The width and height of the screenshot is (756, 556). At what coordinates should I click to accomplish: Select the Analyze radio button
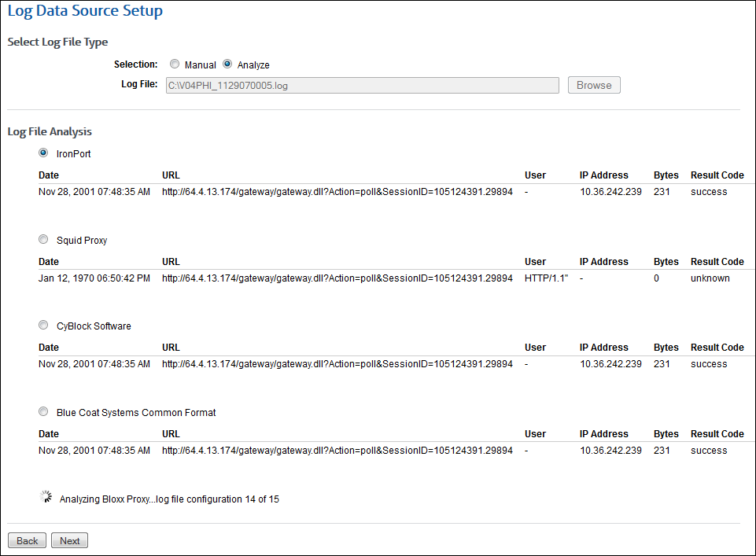click(227, 64)
